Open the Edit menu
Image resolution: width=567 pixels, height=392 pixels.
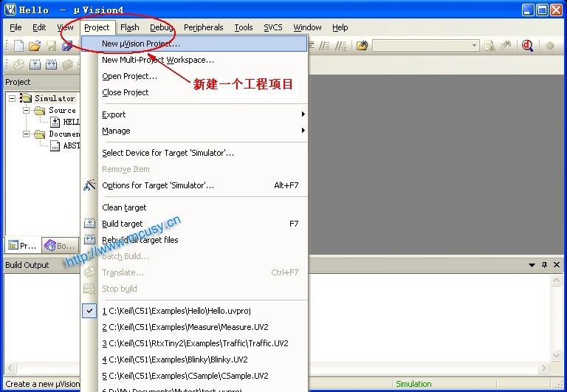pyautogui.click(x=39, y=27)
